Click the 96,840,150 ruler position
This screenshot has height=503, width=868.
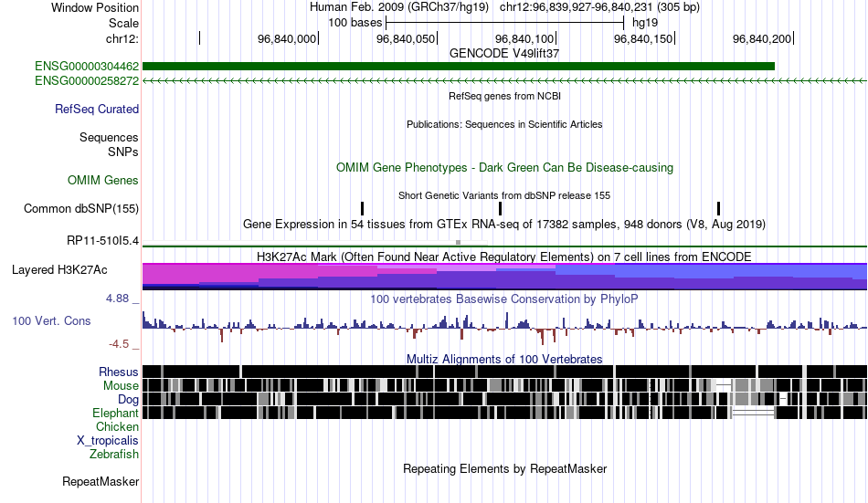coord(644,38)
